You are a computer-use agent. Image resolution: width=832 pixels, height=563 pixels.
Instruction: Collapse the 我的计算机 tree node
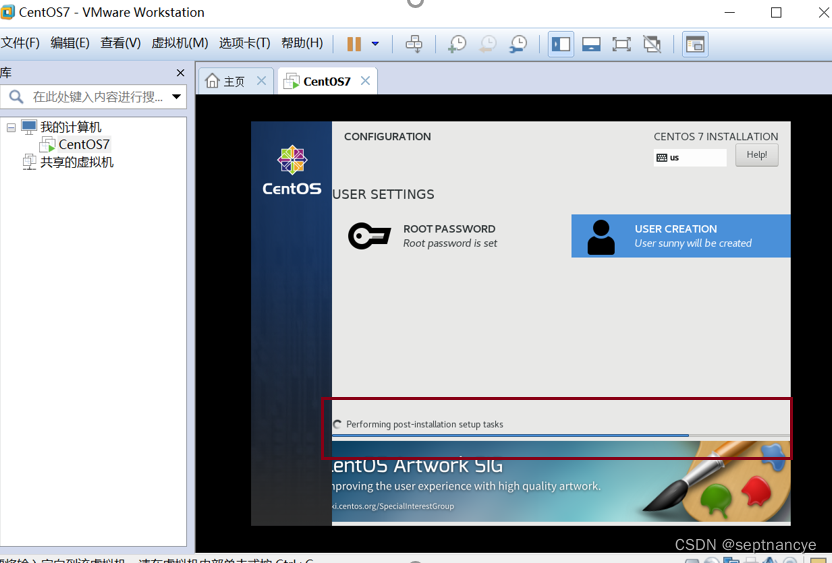(x=11, y=127)
